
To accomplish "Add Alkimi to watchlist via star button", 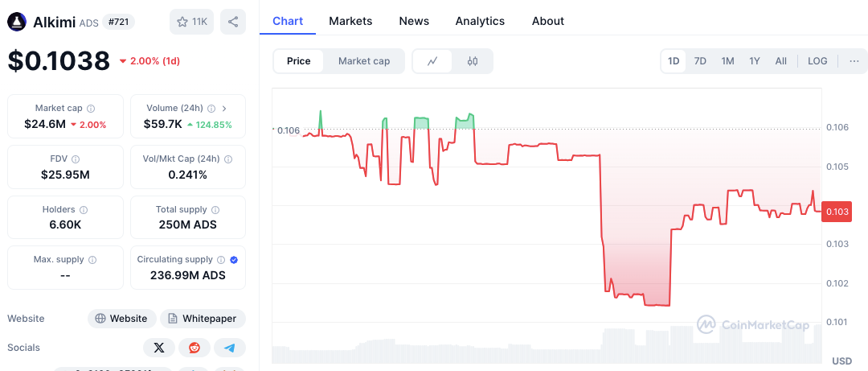I will pyautogui.click(x=191, y=22).
